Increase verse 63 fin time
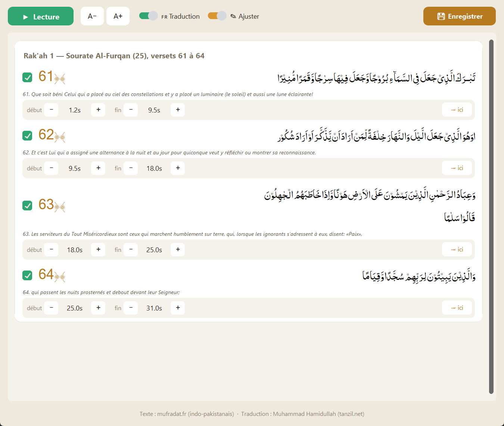 point(178,250)
